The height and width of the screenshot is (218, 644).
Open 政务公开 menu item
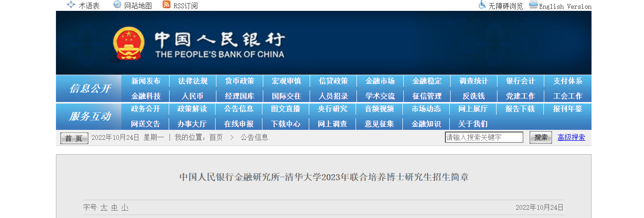(x=146, y=109)
